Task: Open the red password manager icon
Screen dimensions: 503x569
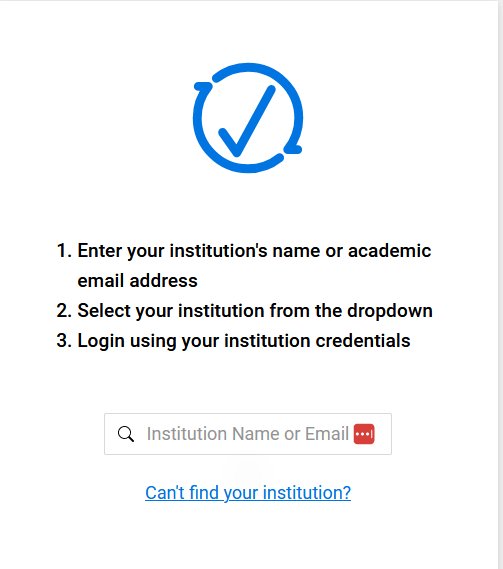Action: click(x=364, y=434)
